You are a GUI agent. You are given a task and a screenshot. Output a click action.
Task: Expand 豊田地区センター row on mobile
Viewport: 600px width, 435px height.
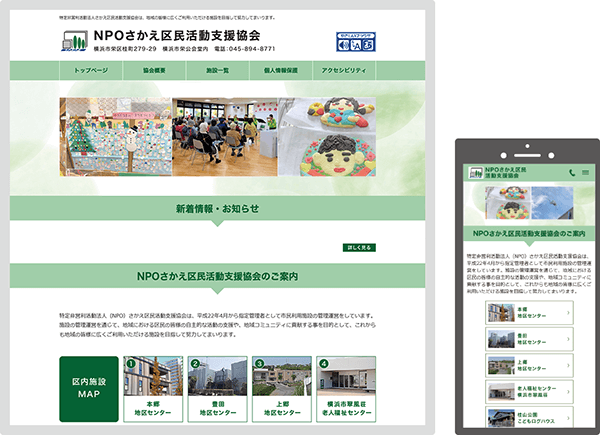(528, 338)
